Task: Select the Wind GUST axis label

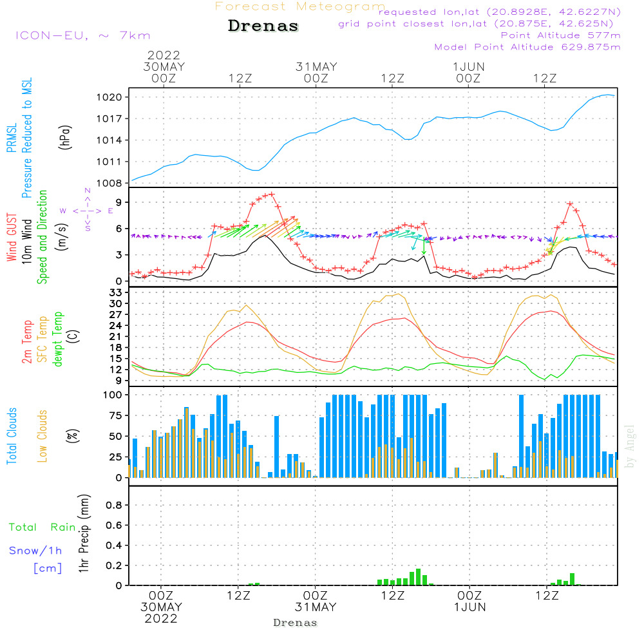Action: point(12,236)
